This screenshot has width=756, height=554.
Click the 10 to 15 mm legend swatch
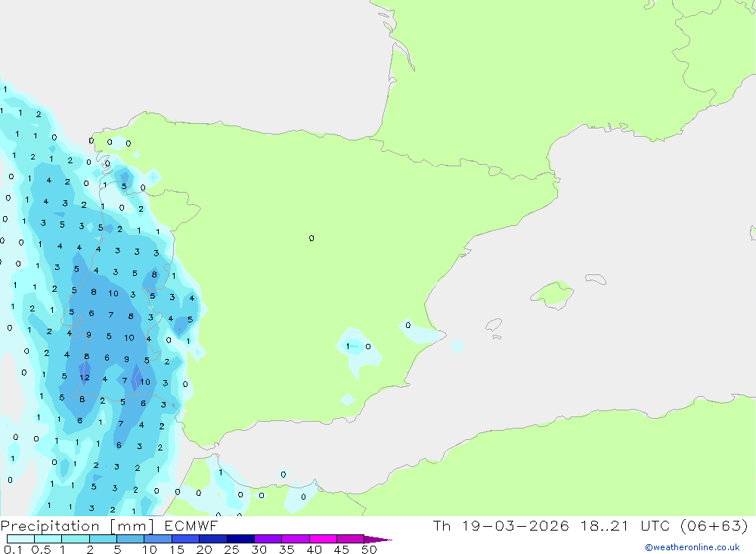coord(158,539)
